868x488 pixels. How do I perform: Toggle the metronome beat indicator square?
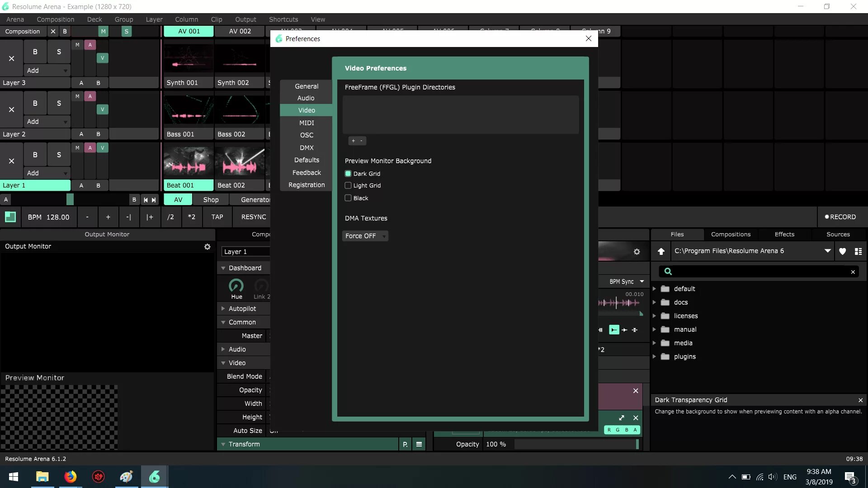(x=10, y=217)
